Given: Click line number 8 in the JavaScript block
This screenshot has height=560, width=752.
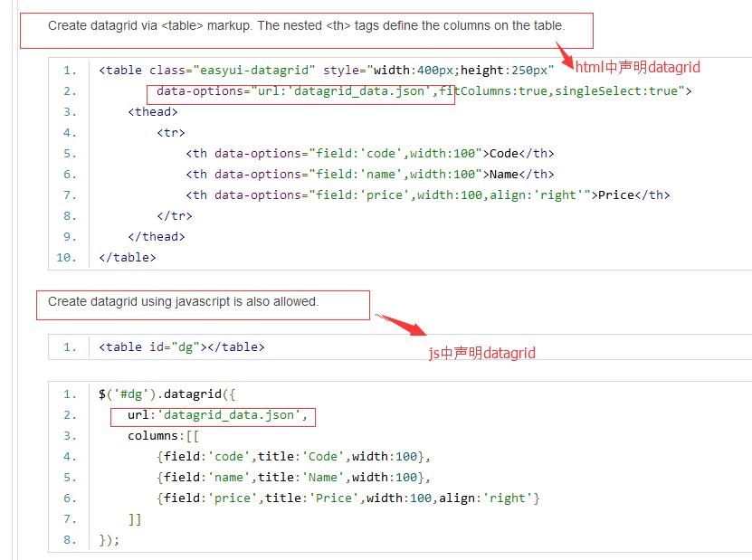Looking at the screenshot, I should [x=70, y=540].
